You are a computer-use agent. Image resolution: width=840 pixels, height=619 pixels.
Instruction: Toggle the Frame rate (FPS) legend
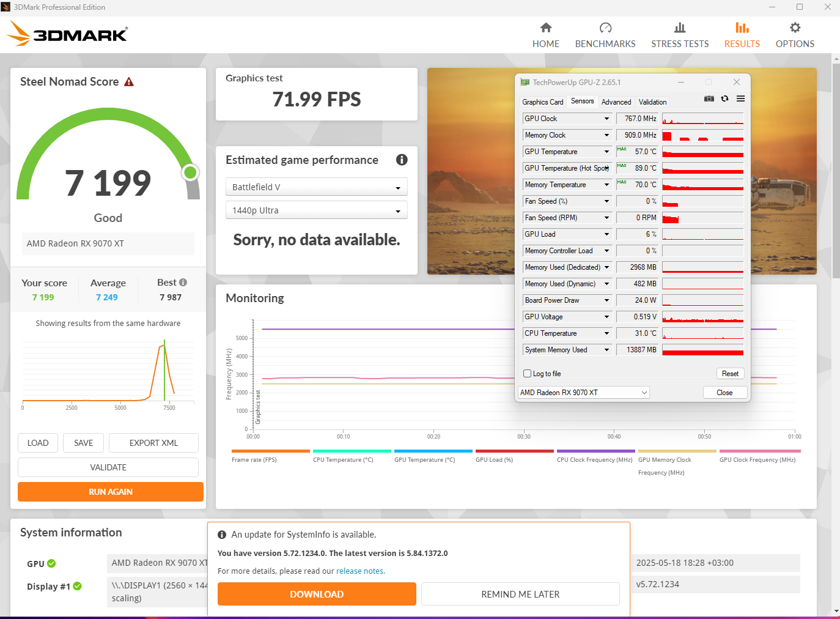(x=271, y=456)
